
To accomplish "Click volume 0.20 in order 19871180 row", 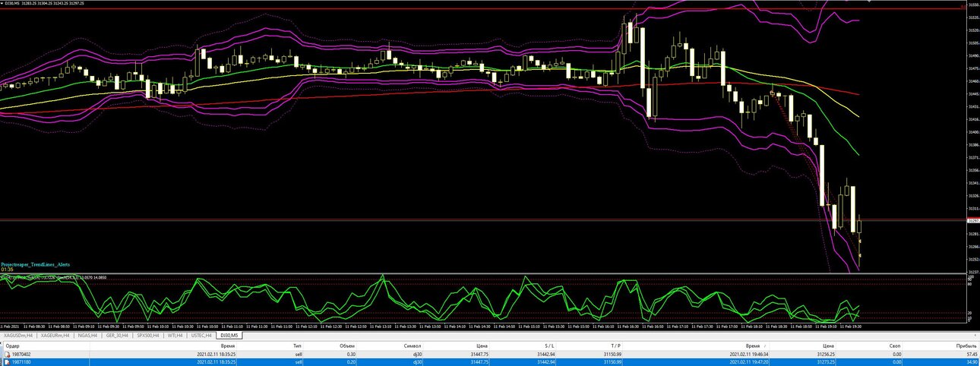I will pyautogui.click(x=350, y=362).
